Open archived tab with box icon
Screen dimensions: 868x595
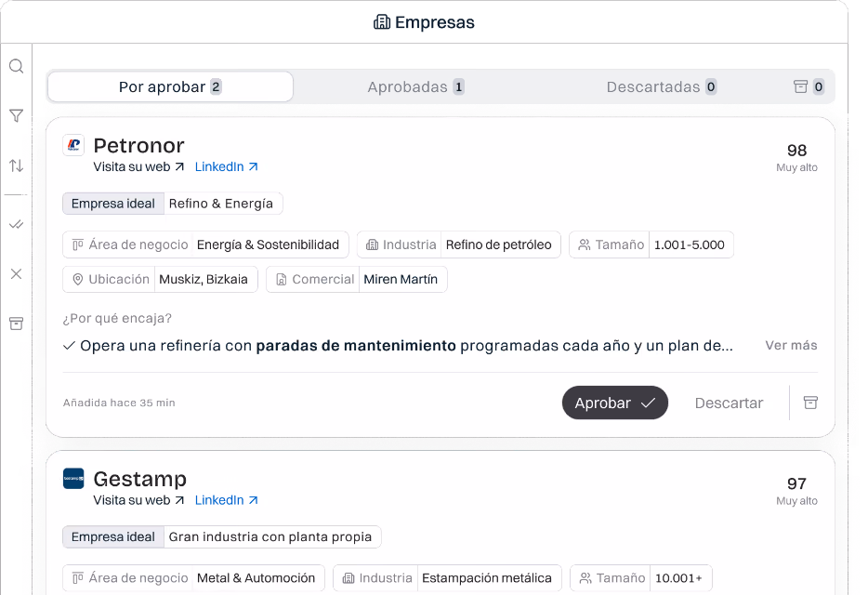(809, 86)
